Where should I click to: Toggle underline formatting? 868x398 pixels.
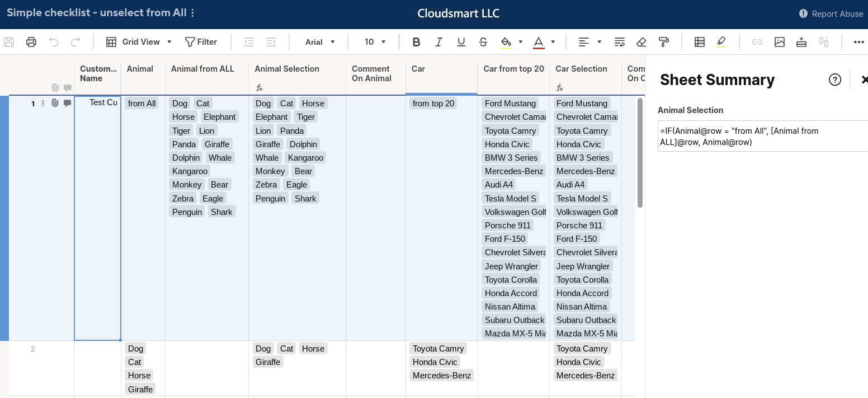[461, 42]
